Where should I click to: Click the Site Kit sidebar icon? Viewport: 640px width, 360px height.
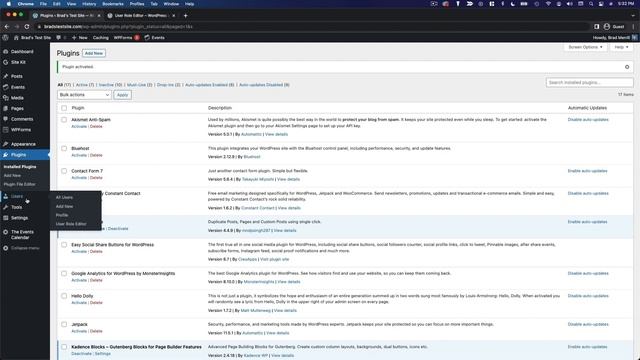(x=6, y=62)
